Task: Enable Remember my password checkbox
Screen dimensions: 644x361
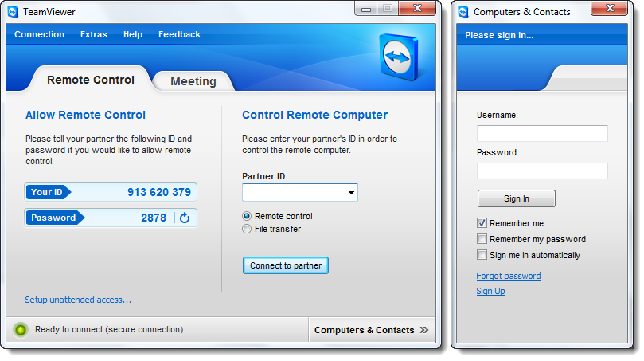Action: click(x=482, y=239)
